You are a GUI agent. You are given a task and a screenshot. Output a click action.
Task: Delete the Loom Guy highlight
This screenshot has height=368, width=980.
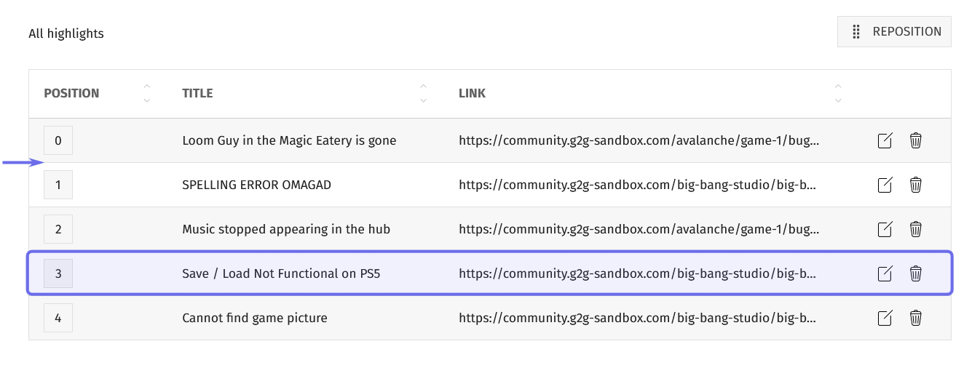[x=916, y=140]
